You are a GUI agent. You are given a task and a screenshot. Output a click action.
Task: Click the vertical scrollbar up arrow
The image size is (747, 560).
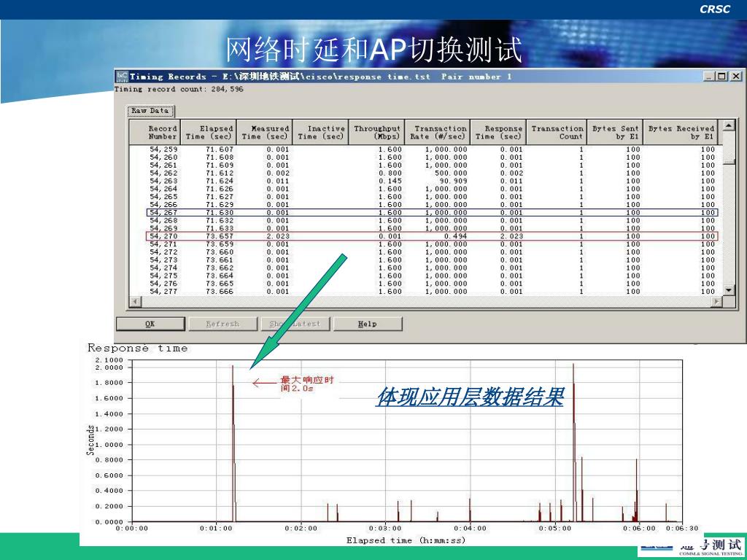point(729,125)
